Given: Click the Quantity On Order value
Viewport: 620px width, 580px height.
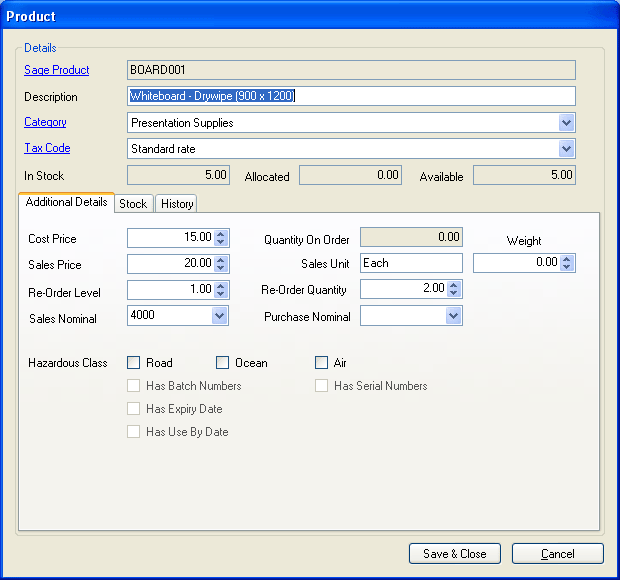Looking at the screenshot, I should click(x=411, y=237).
